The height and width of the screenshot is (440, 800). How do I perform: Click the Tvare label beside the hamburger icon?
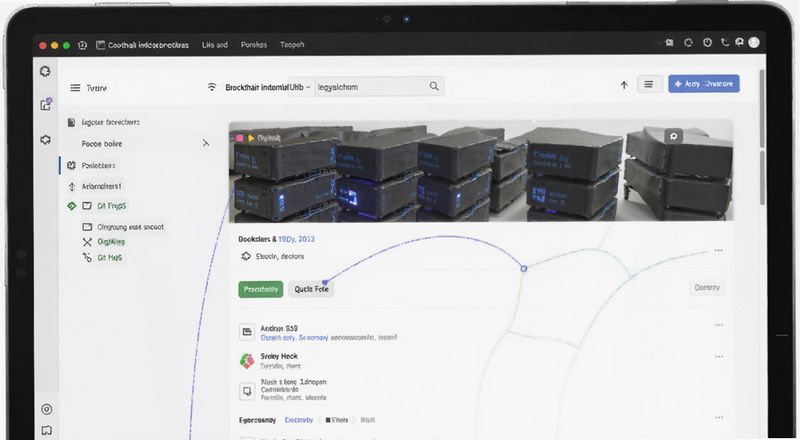[x=96, y=88]
